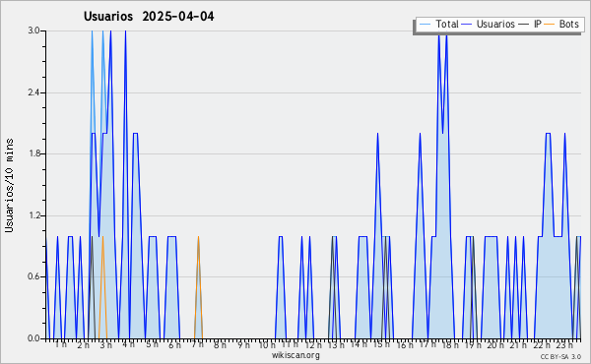Click the '13 h' x-axis label
The width and height of the screenshot is (591, 364).
[x=336, y=344]
